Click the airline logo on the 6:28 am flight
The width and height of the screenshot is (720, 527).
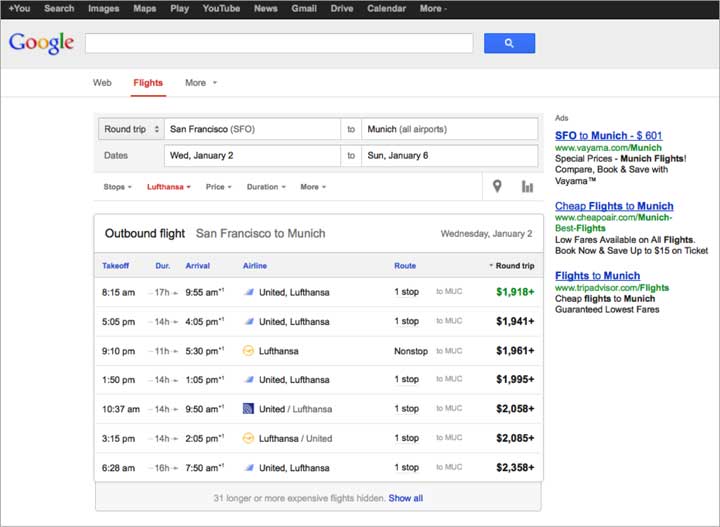(248, 468)
